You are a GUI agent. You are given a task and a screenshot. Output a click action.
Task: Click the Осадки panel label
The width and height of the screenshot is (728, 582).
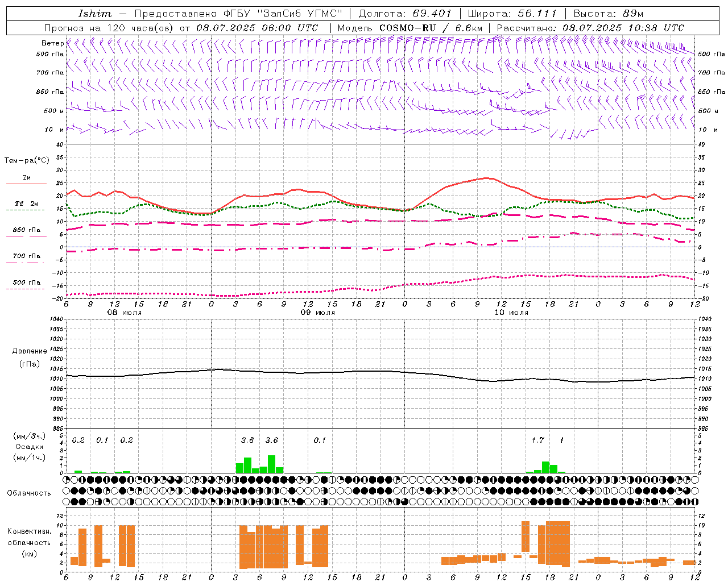point(29,447)
